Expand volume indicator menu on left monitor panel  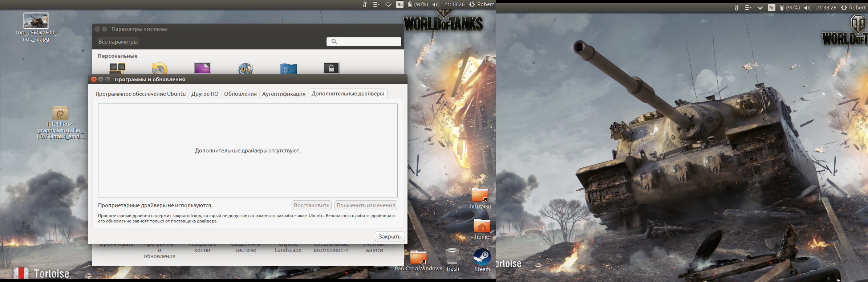[x=435, y=4]
